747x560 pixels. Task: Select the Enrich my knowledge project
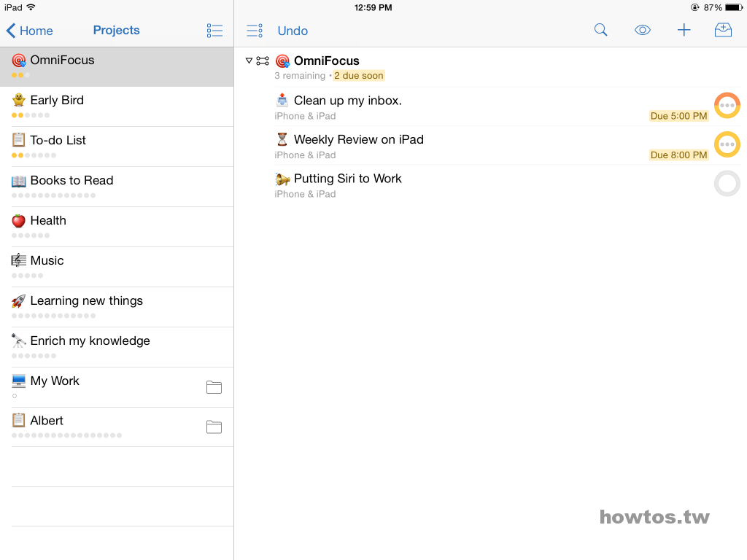tap(117, 346)
